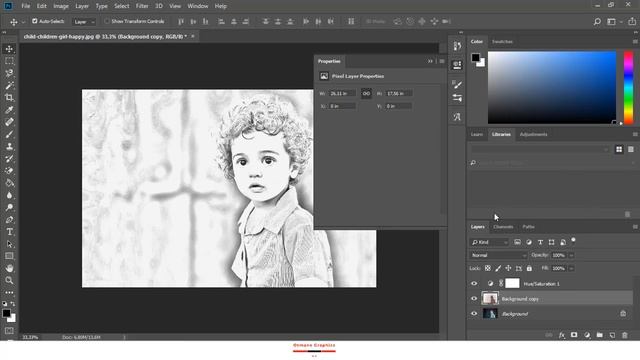640x360 pixels.
Task: Switch to the Paths tab
Action: tap(528, 227)
